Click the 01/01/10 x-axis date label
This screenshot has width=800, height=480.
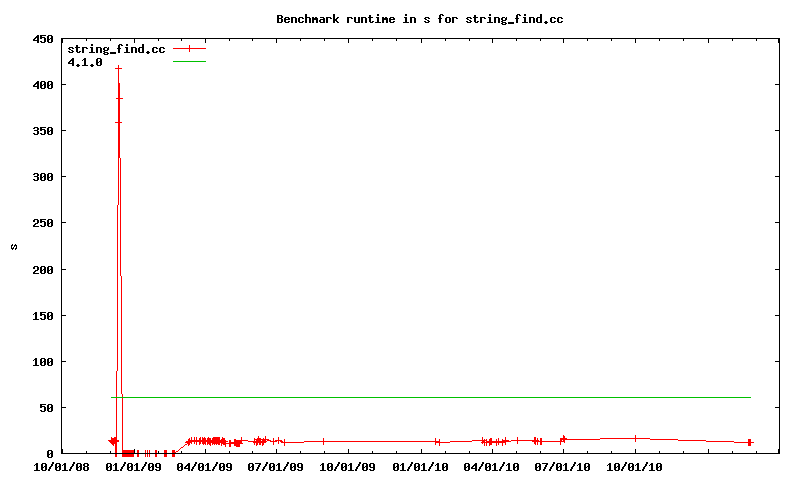420,466
